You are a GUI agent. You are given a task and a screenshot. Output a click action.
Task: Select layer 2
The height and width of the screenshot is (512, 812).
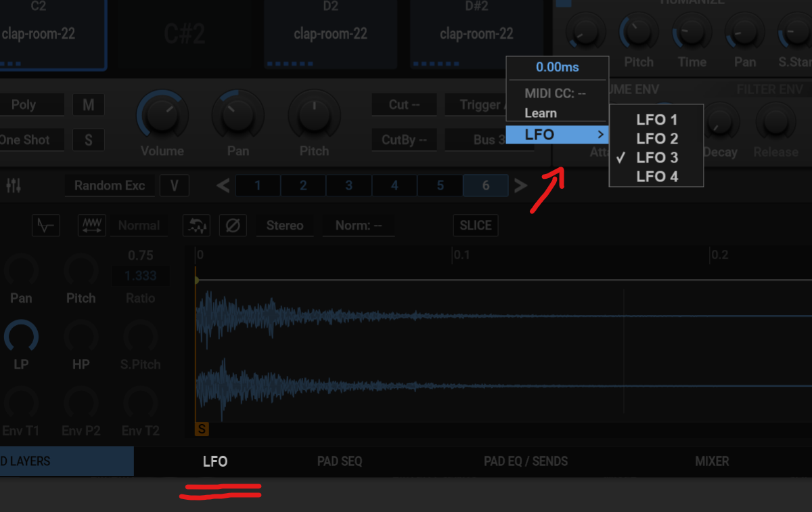303,186
